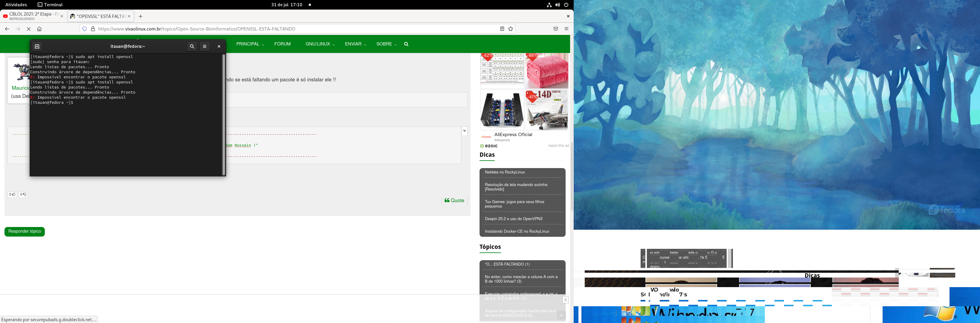
Task: Open the Firefox application menu
Action: pos(566,29)
